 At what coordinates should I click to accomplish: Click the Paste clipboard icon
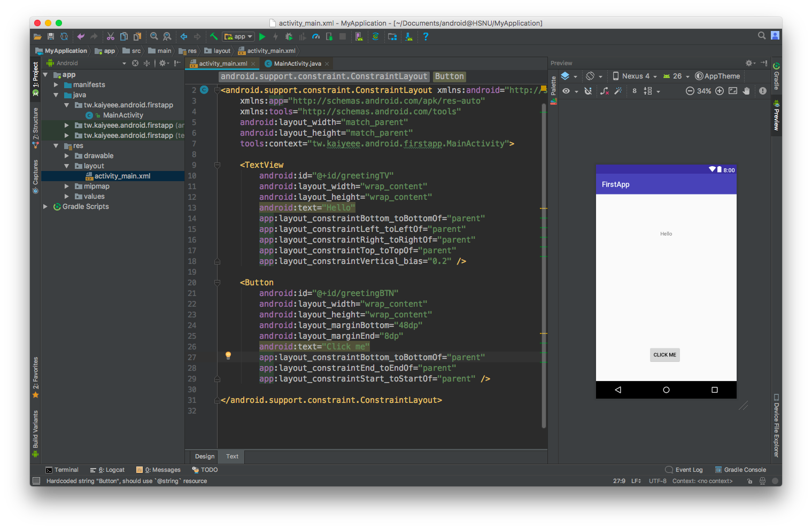[x=137, y=37]
